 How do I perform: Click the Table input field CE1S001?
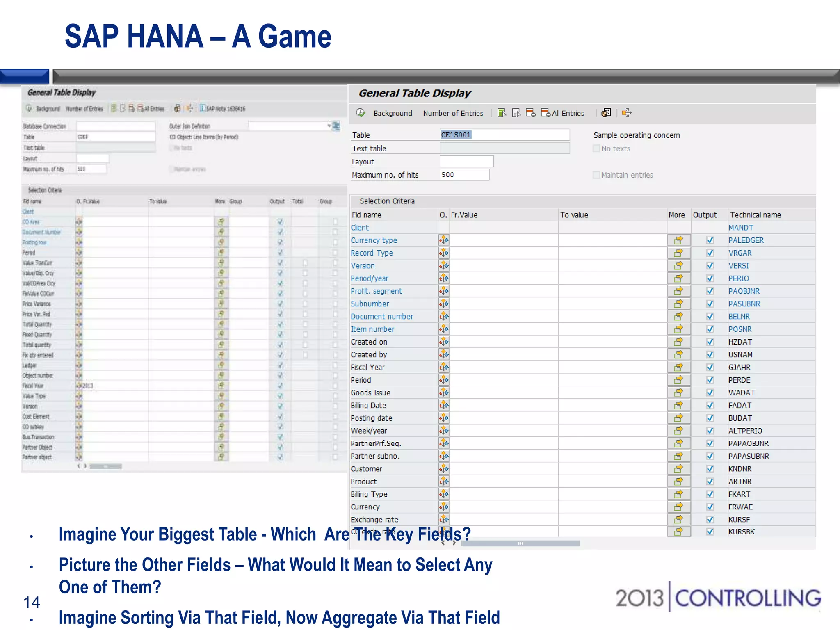pos(504,135)
